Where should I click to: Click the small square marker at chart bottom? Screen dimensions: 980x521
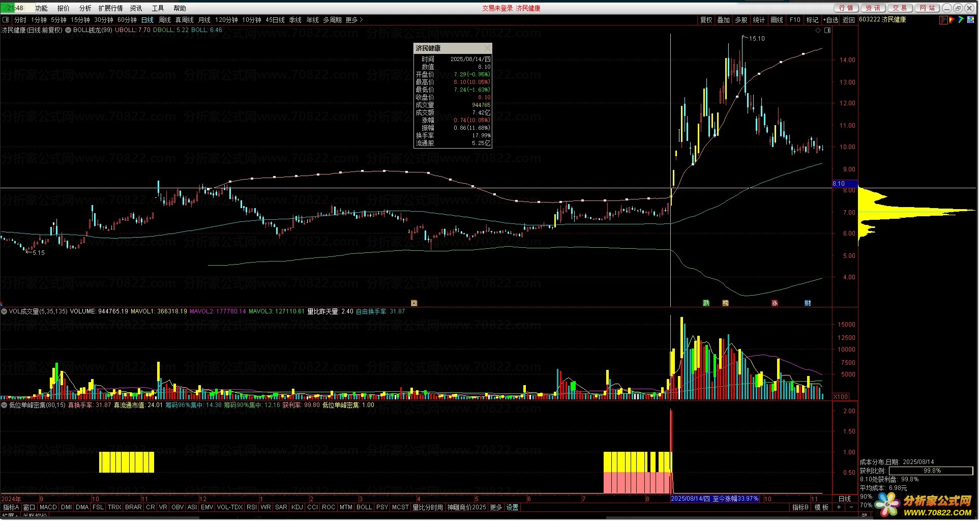414,303
